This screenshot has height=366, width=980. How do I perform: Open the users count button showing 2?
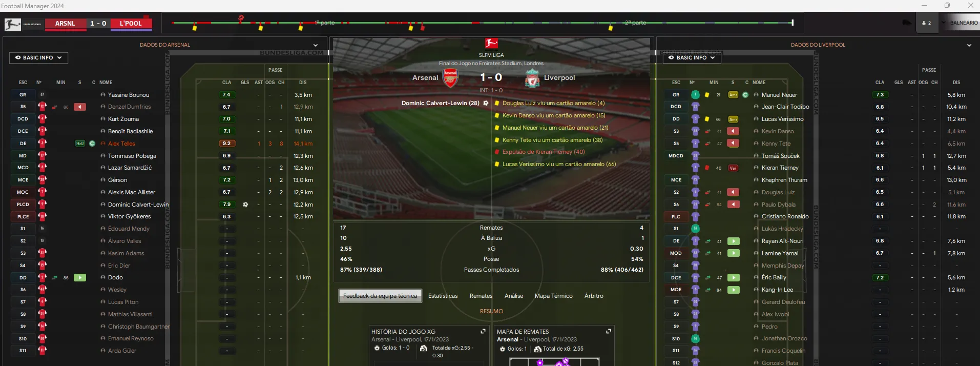[926, 23]
